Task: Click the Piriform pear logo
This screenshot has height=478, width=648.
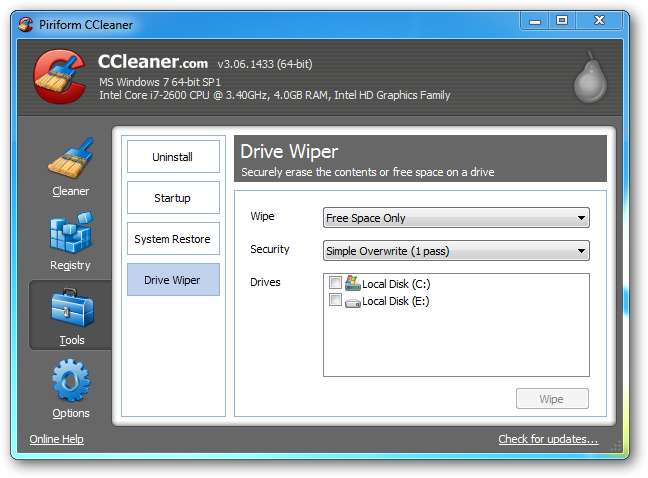Action: tap(590, 77)
